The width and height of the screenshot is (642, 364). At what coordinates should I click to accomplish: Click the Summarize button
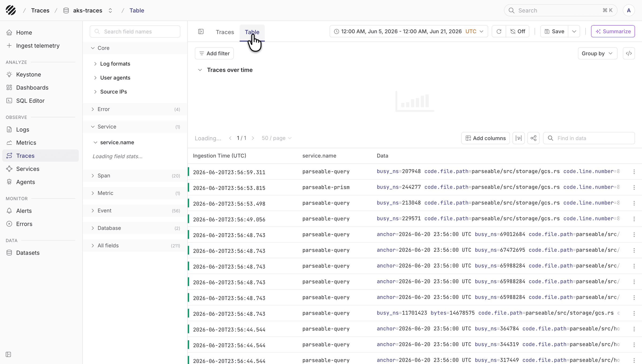(x=613, y=32)
